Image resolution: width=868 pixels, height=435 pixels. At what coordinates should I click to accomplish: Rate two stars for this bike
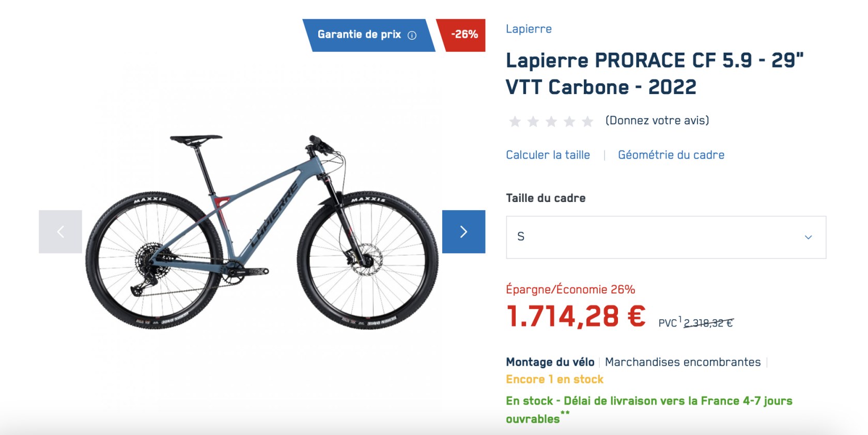click(533, 121)
